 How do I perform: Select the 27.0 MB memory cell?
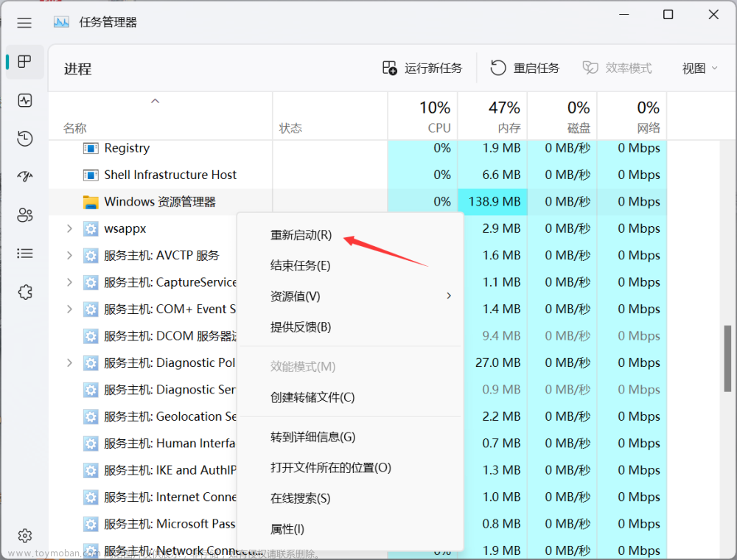pyautogui.click(x=497, y=363)
